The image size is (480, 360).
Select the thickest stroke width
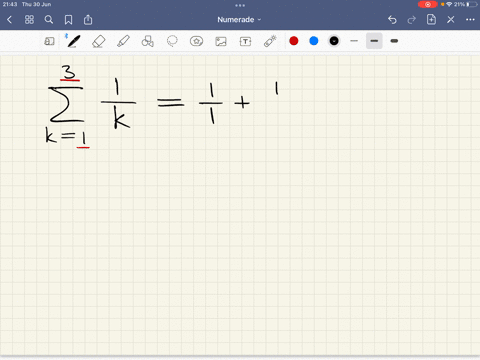click(x=394, y=41)
